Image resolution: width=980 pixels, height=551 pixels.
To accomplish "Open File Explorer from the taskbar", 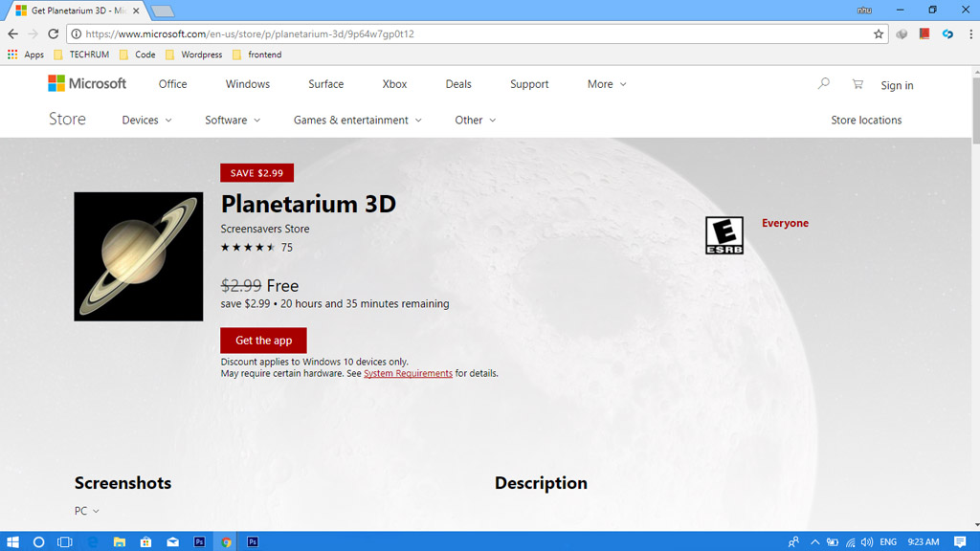I will point(120,541).
